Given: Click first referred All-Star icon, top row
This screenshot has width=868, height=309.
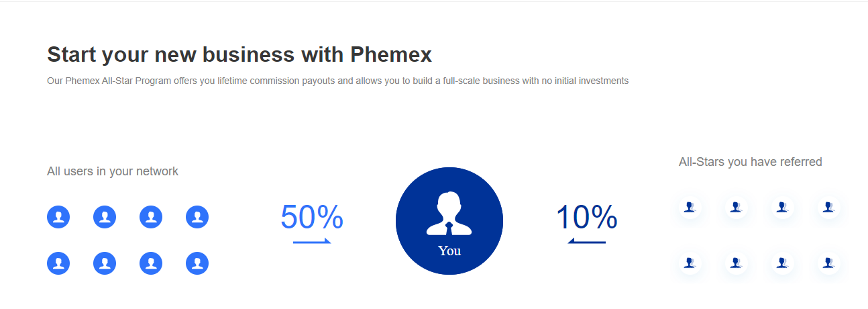Looking at the screenshot, I should [690, 208].
